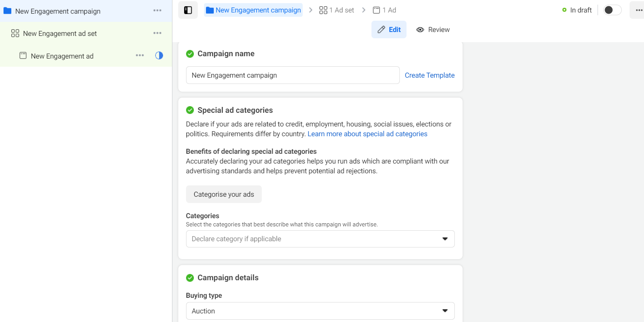
Task: Go to 1 Ad set breadcrumb
Action: tap(337, 10)
